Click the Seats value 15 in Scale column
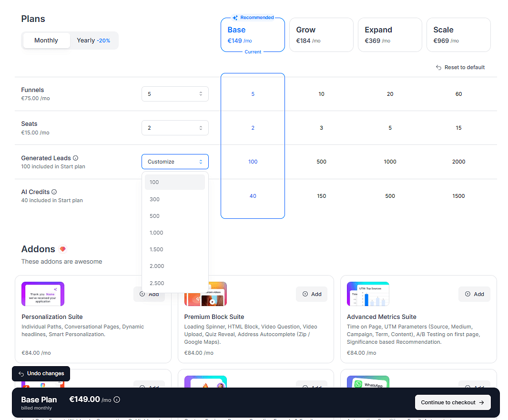 (x=459, y=128)
